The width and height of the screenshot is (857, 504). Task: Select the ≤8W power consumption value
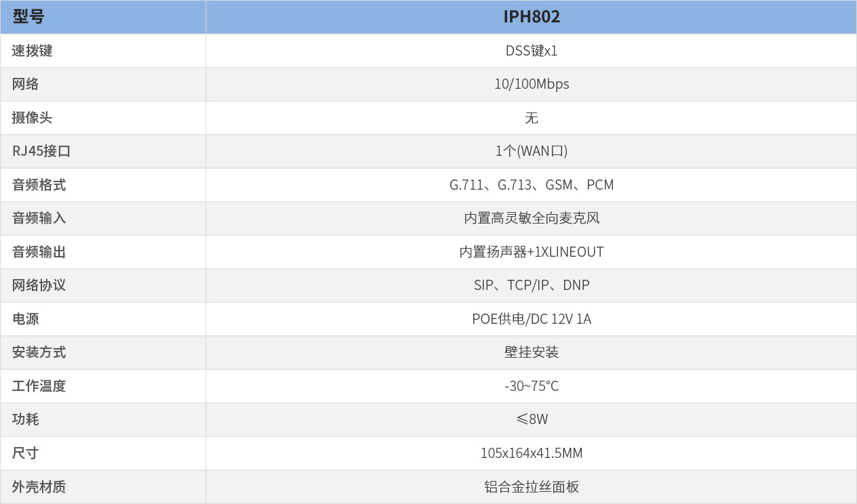[x=532, y=419]
